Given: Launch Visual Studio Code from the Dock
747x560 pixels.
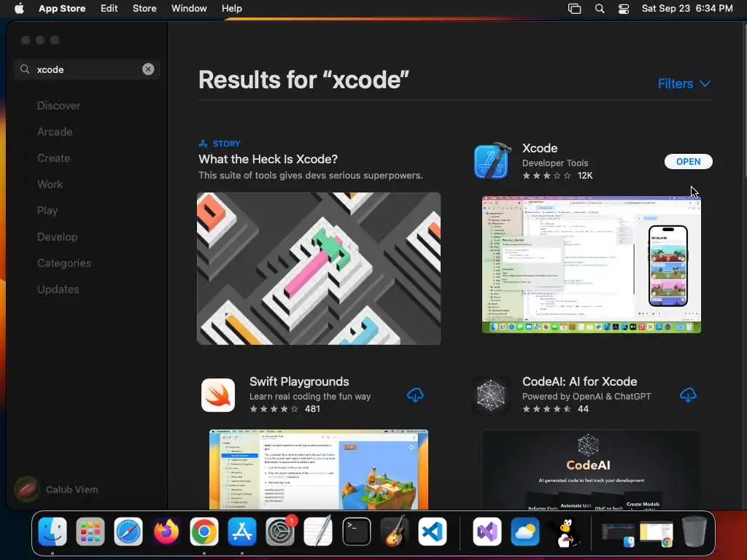Looking at the screenshot, I should (433, 532).
